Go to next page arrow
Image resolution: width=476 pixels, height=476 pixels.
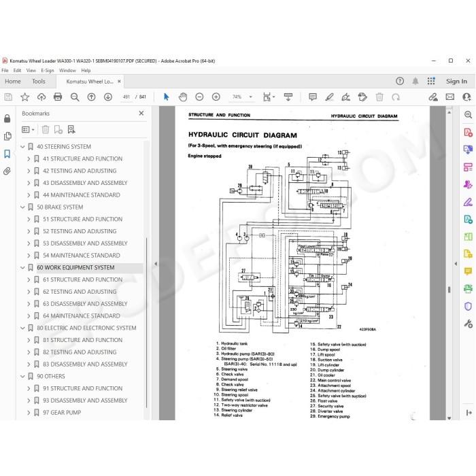pos(108,97)
